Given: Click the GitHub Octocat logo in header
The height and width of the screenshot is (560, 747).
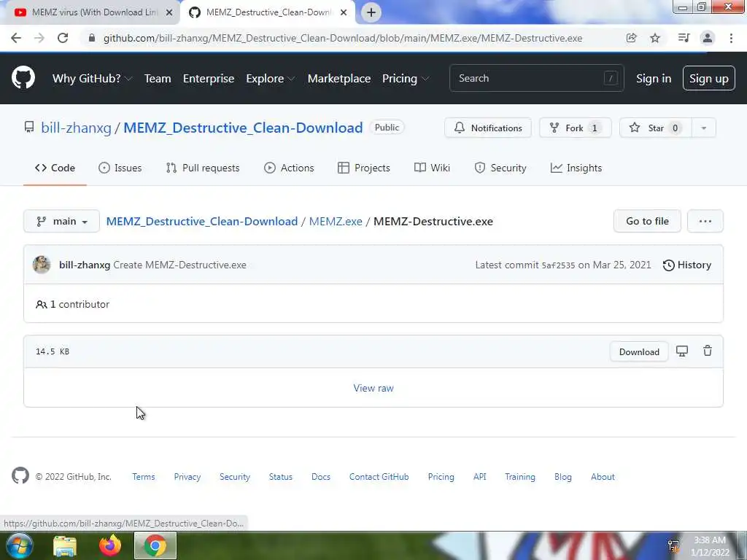Looking at the screenshot, I should click(23, 78).
